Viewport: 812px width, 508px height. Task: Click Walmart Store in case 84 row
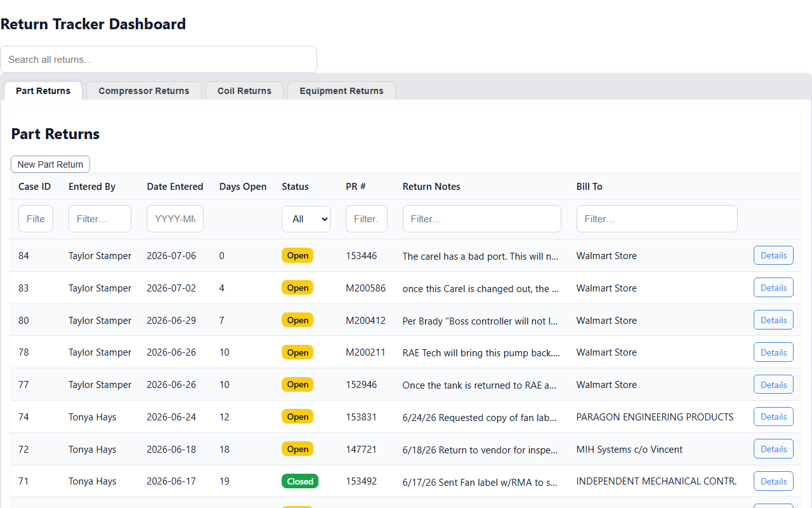pyautogui.click(x=606, y=256)
